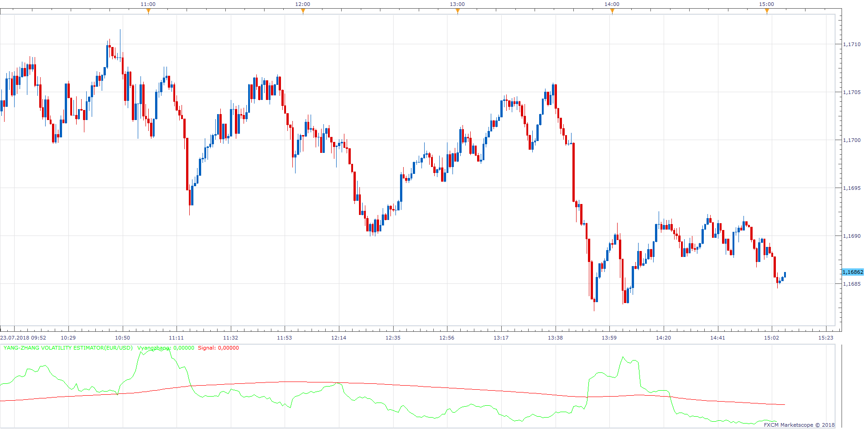Click the 11:53 time axis label
The image size is (868, 429).
click(x=285, y=338)
